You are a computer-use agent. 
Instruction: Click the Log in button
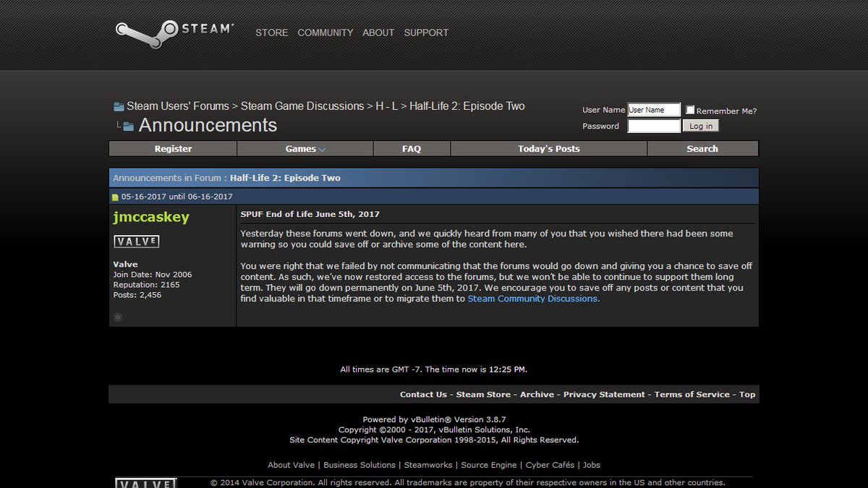[x=701, y=126]
